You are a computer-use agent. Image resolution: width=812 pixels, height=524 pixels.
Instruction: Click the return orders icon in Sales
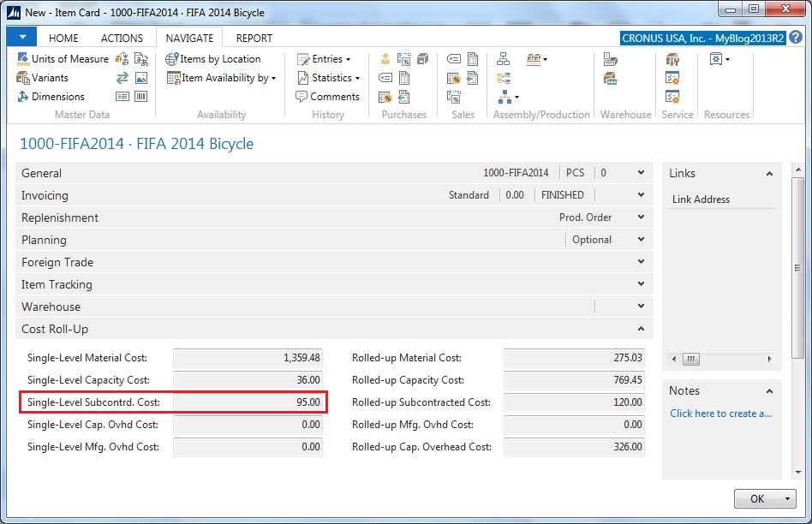point(472,78)
